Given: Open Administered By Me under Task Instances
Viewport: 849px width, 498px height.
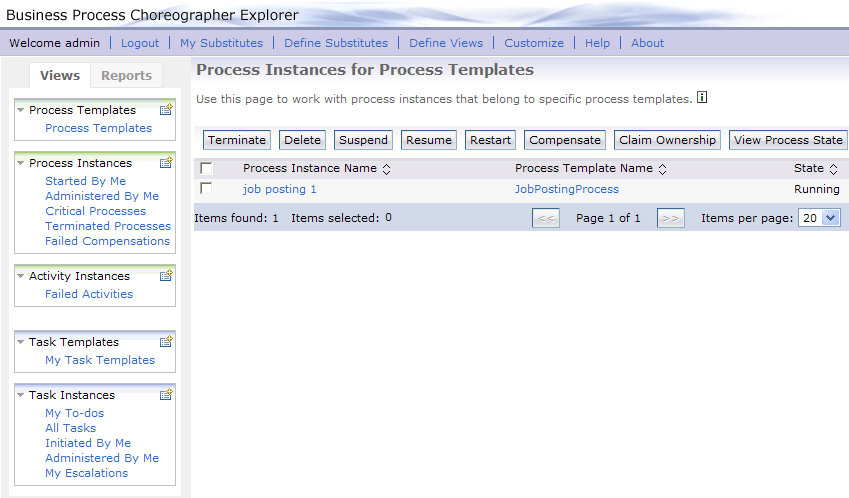Looking at the screenshot, I should tap(102, 458).
